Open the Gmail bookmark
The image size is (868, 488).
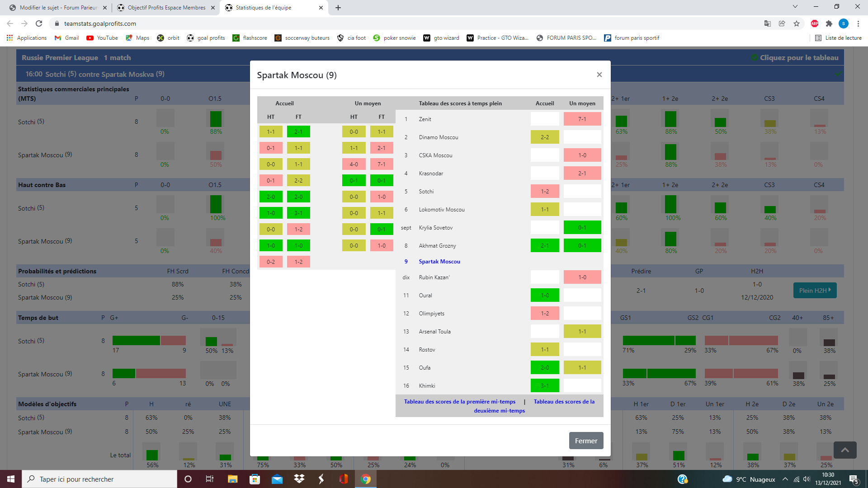pyautogui.click(x=66, y=38)
